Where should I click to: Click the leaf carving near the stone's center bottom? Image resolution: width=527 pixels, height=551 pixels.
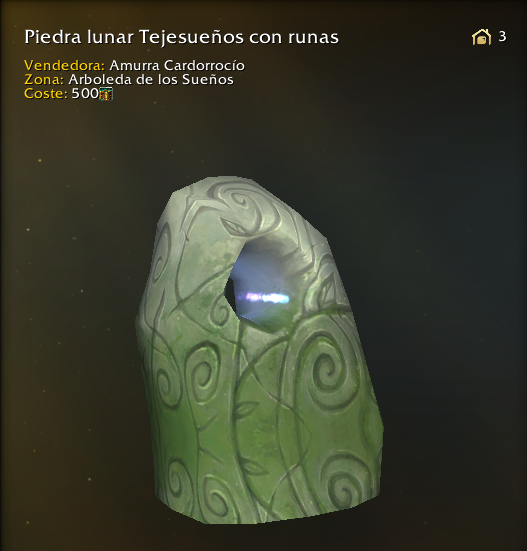(244, 409)
